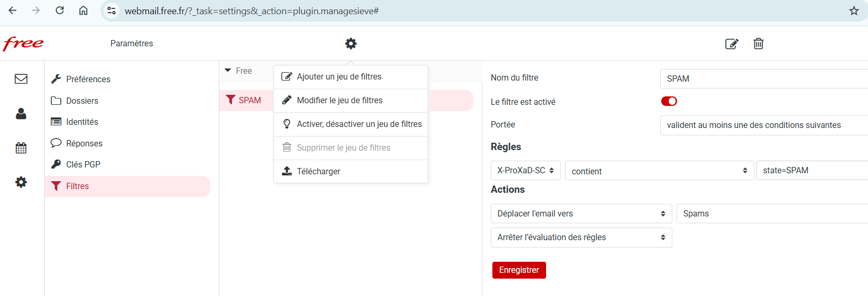This screenshot has width=868, height=296.
Task: Open the 'contient' condition dropdown
Action: click(x=660, y=171)
